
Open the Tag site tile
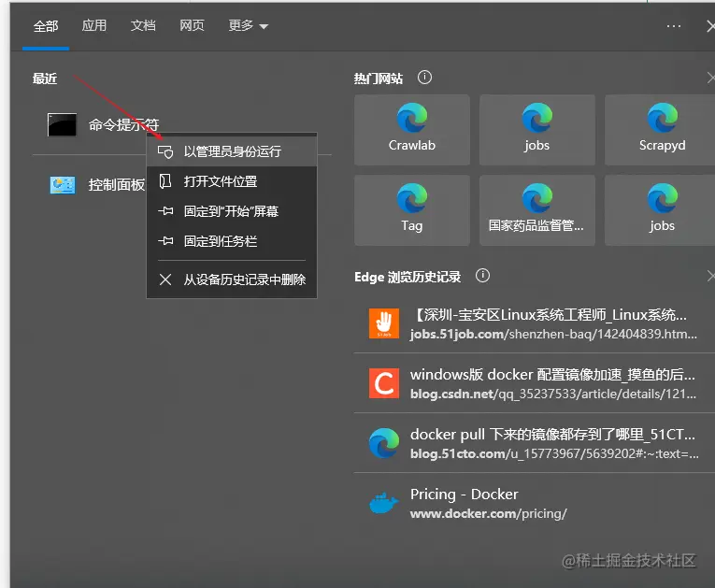tap(412, 210)
